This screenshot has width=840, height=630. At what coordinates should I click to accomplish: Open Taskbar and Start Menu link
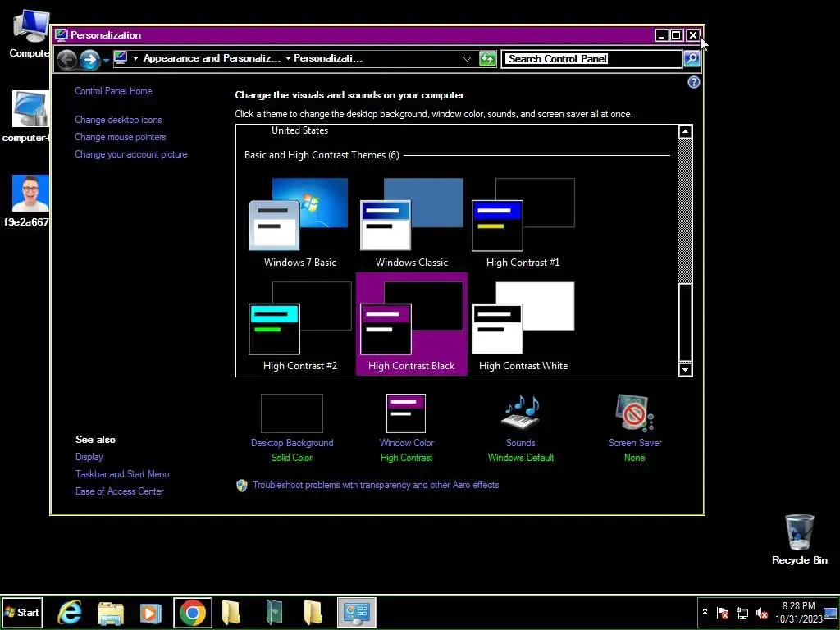point(122,474)
